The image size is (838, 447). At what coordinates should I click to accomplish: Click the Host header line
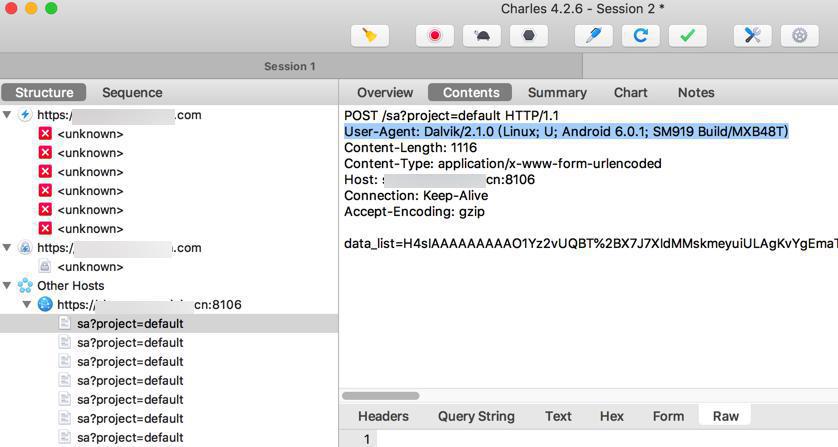439,180
